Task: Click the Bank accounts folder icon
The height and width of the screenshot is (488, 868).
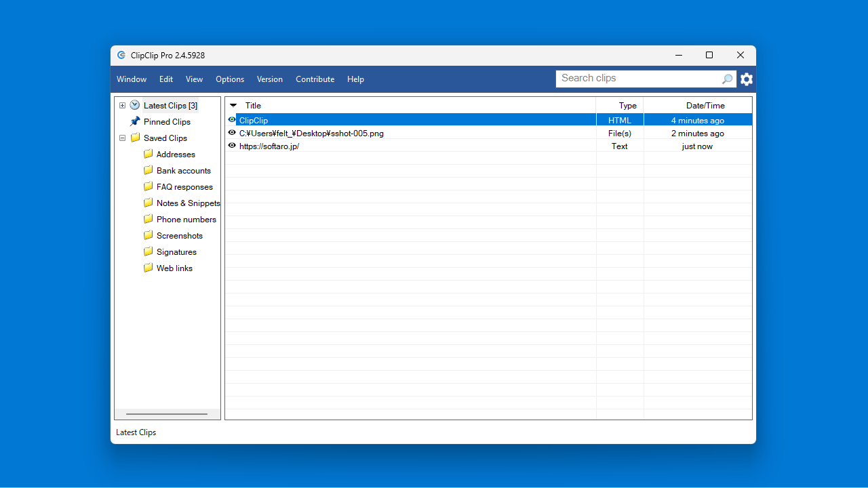Action: pos(148,170)
